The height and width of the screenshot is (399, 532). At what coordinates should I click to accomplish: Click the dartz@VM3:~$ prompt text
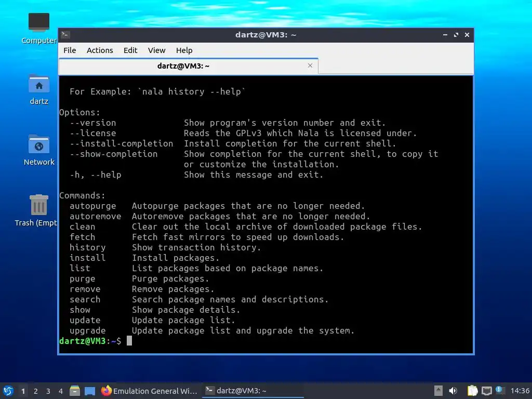90,341
